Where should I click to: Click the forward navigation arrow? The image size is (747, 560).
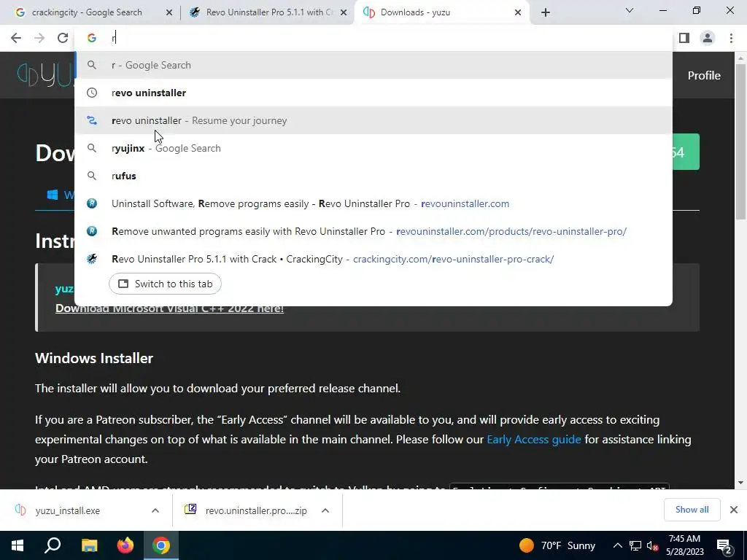click(x=39, y=38)
